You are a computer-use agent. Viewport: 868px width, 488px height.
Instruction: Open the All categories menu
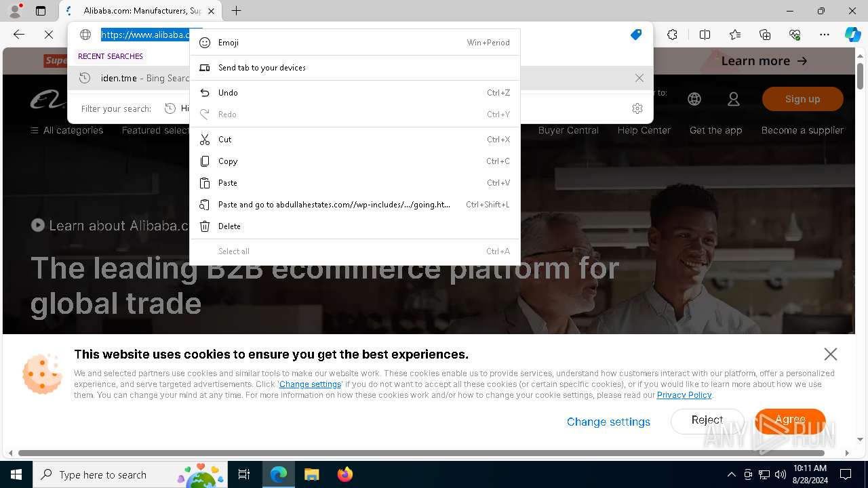[67, 130]
